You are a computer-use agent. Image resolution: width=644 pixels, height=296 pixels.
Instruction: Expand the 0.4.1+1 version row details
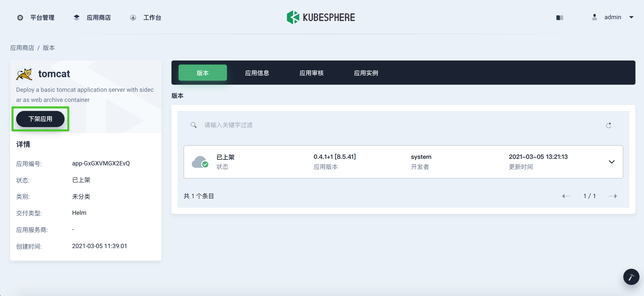612,162
